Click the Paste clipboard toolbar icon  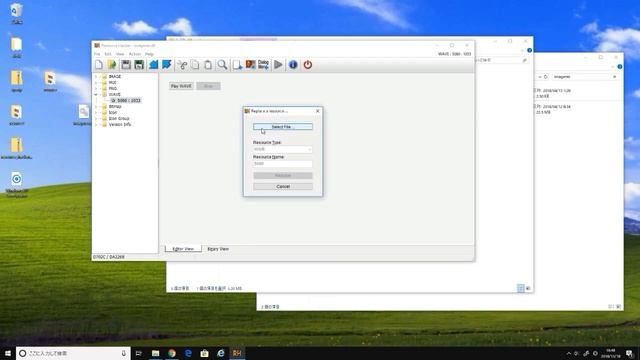coord(208,64)
